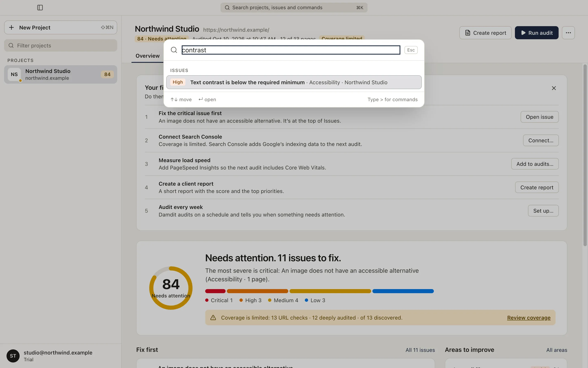Click the ST account avatar
Screen dimensions: 588x368
click(x=13, y=356)
